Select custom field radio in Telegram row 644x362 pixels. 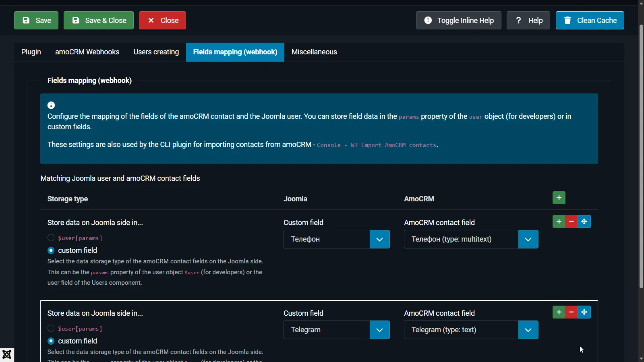[x=51, y=341]
